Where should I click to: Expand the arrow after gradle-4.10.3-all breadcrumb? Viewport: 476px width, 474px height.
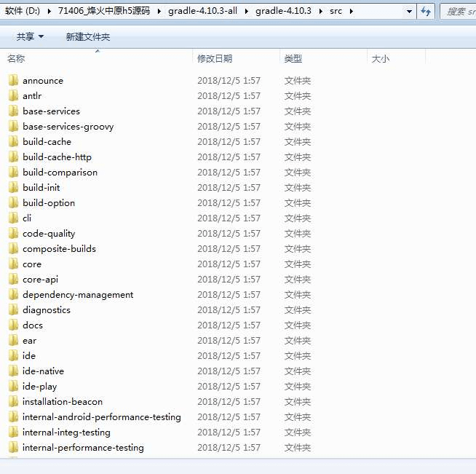coord(247,12)
